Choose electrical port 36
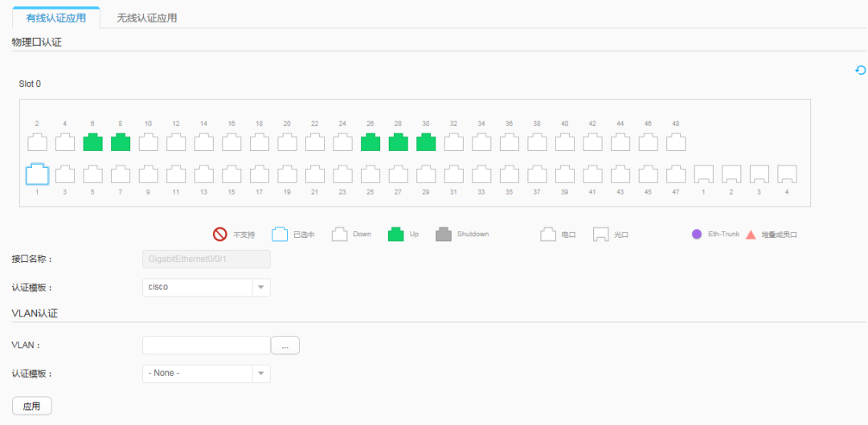Screen dimensions: 868x425 click(x=510, y=142)
